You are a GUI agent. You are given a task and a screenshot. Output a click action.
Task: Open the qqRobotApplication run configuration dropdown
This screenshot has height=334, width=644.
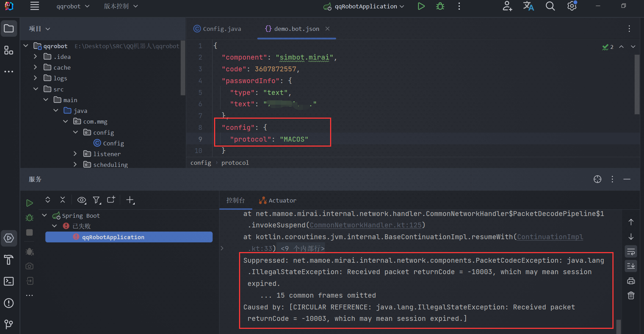pyautogui.click(x=363, y=6)
